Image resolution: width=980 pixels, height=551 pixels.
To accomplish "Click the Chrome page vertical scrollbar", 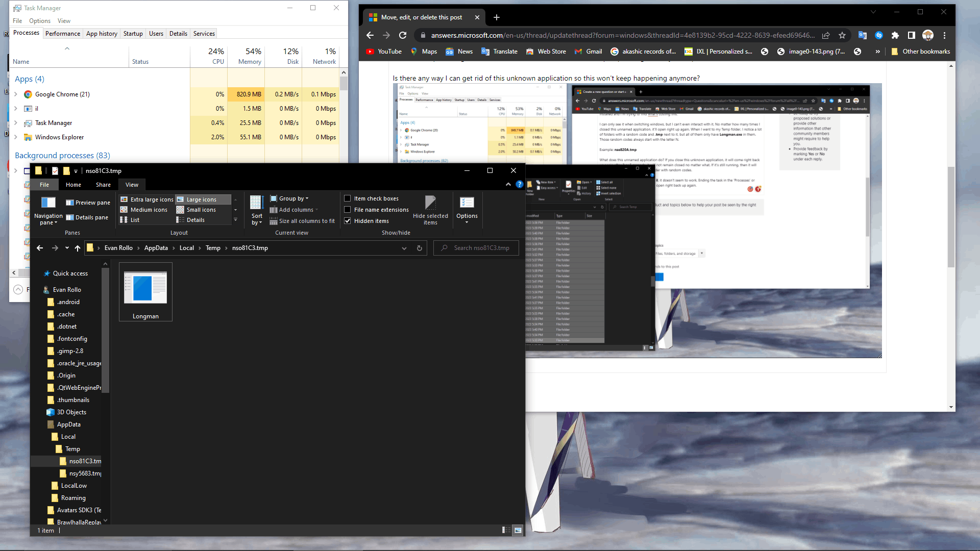I will coord(951,217).
